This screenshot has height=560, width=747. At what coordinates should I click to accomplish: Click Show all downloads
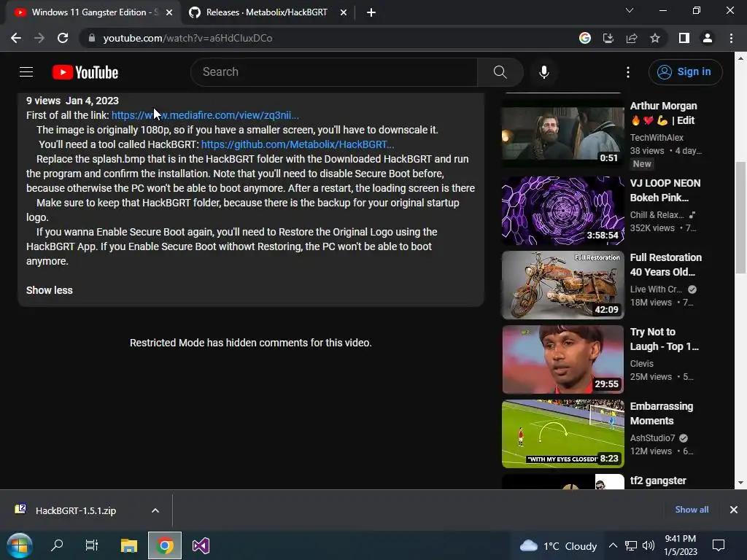pyautogui.click(x=692, y=510)
